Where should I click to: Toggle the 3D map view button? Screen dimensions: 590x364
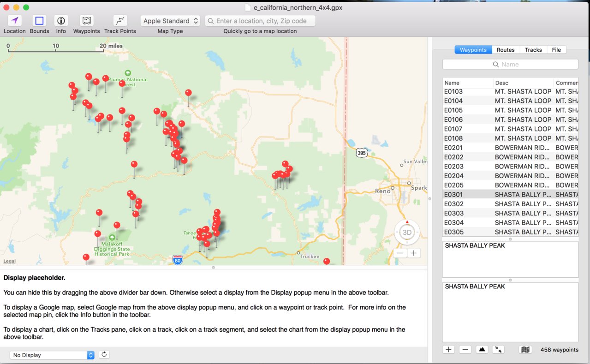(x=407, y=233)
